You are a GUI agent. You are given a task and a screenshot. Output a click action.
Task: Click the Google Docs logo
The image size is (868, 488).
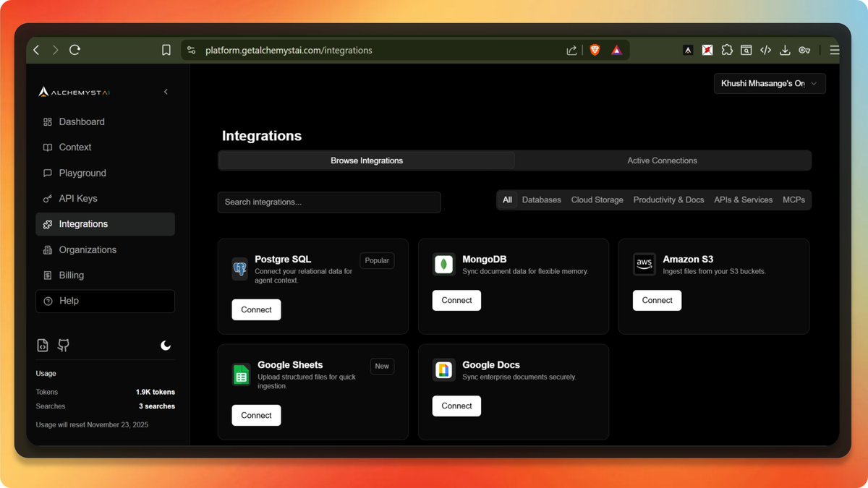coord(443,370)
